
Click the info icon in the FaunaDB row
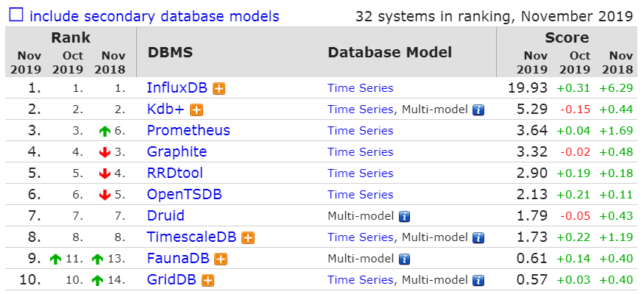coord(405,259)
